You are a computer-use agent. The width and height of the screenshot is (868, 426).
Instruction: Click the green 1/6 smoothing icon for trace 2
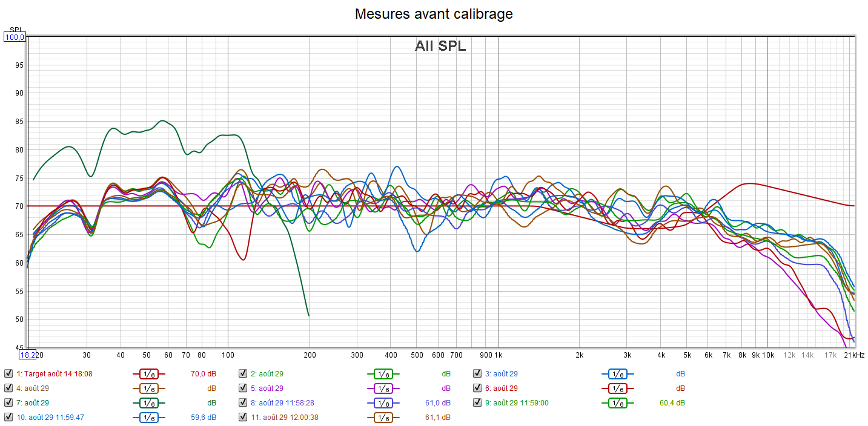(383, 374)
